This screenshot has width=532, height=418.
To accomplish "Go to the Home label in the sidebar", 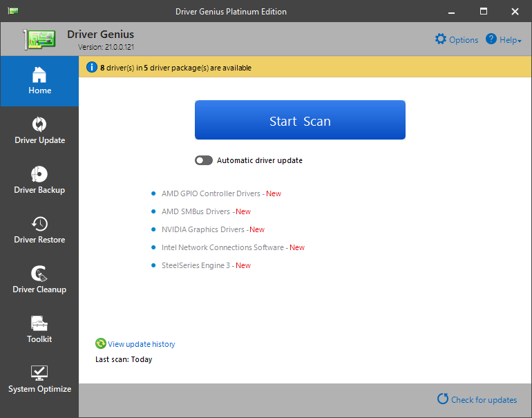I will click(x=39, y=91).
